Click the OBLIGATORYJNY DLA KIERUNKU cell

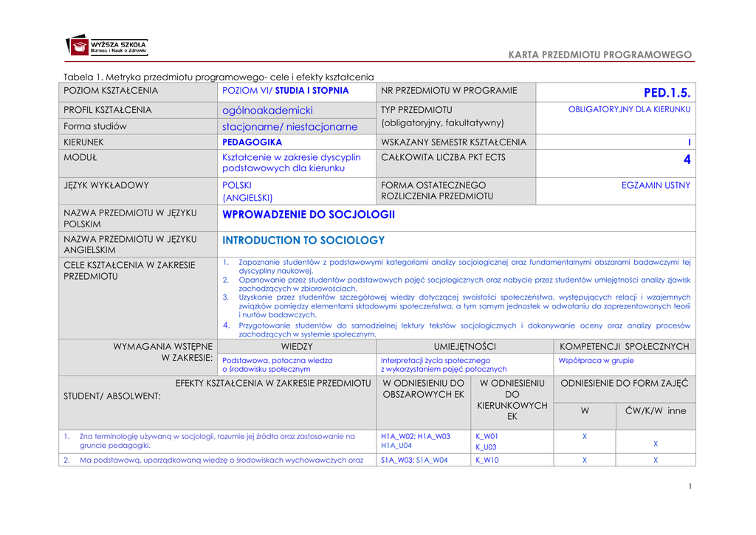point(629,109)
